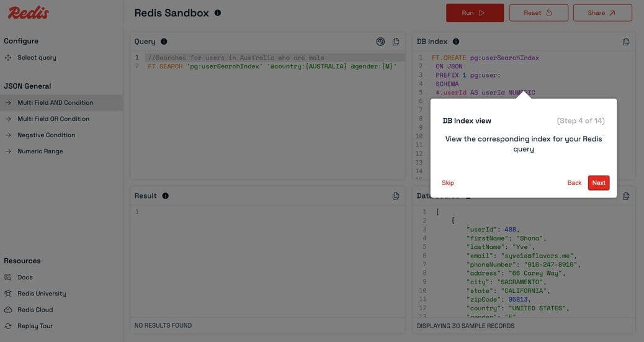Click info icon next to Result heading
The width and height of the screenshot is (644, 342).
tap(165, 196)
